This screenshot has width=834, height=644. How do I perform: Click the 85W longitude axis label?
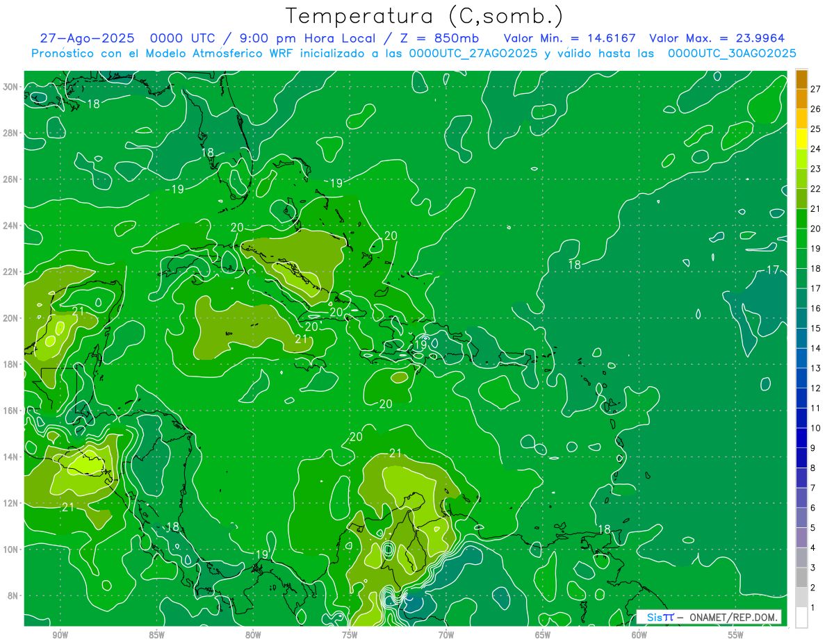click(156, 635)
